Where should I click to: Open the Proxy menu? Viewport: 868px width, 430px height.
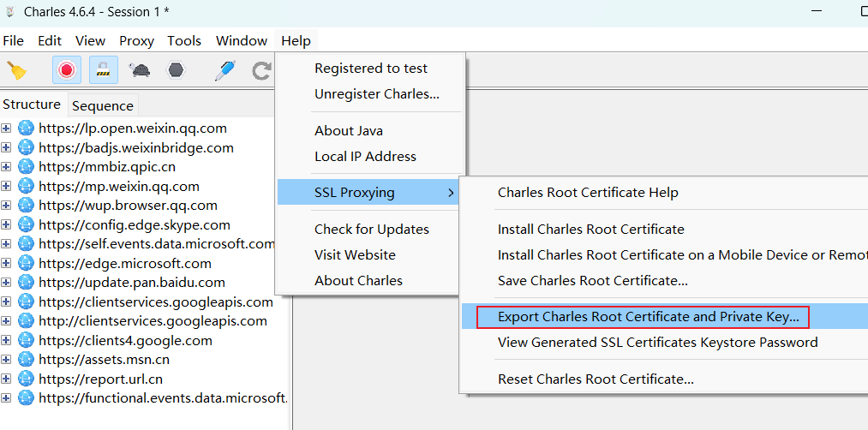137,41
